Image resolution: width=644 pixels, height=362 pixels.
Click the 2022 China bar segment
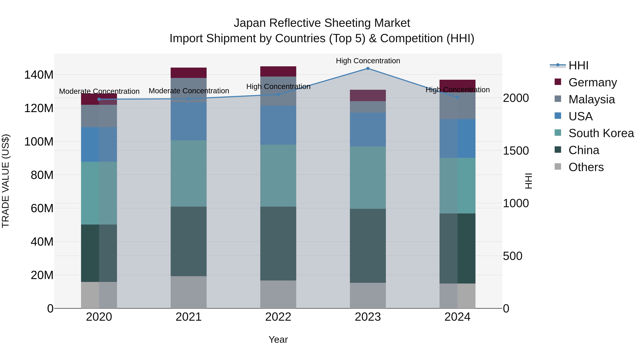[278, 244]
